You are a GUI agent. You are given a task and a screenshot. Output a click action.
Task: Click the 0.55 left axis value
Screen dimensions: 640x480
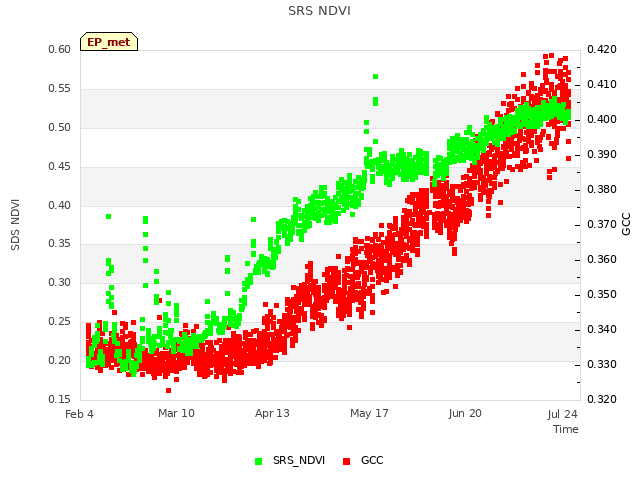click(x=60, y=89)
